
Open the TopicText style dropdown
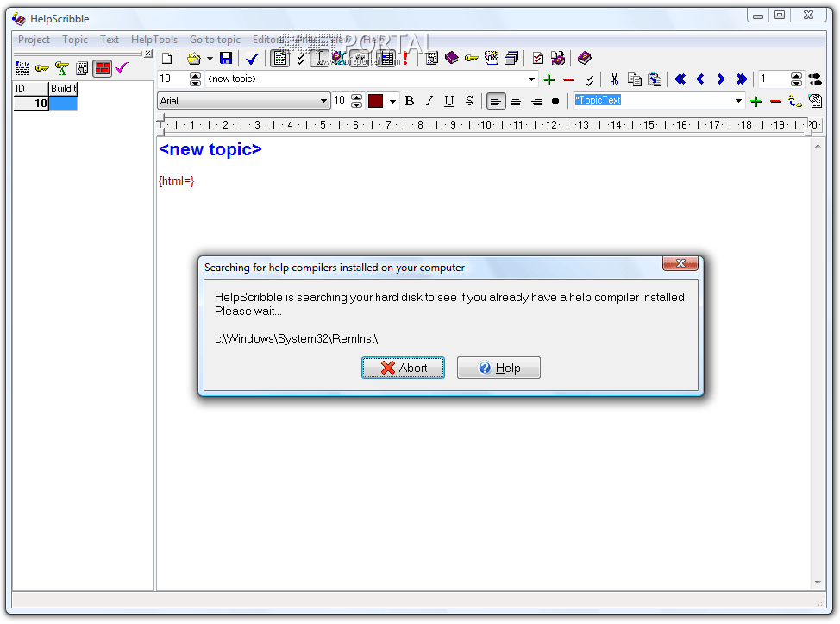pyautogui.click(x=738, y=101)
